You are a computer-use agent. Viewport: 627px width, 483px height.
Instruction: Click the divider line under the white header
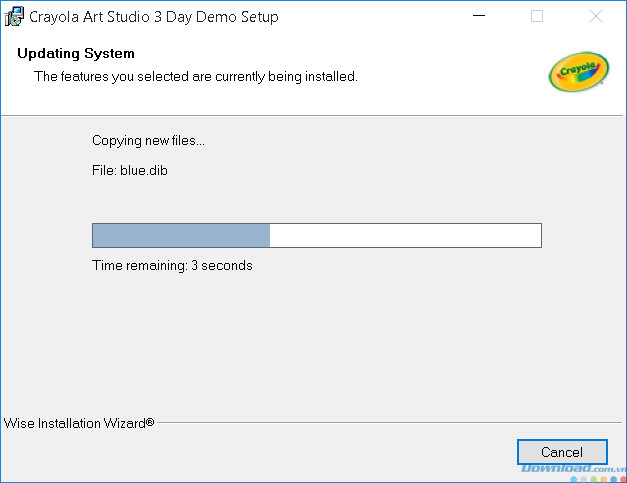click(312, 116)
